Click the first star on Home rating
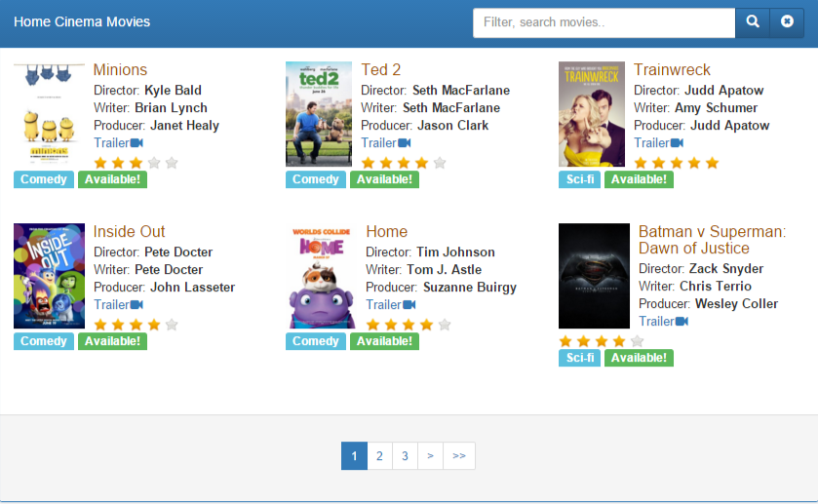818x504 pixels. (x=372, y=325)
